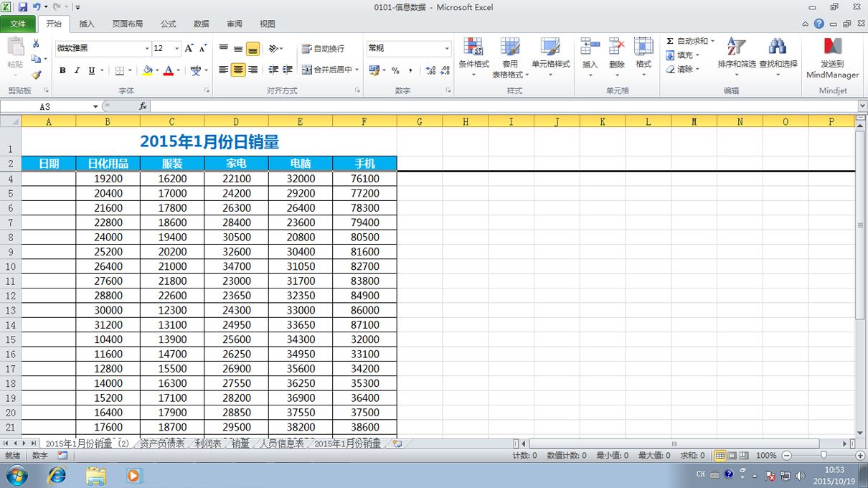Click the increase decimal icon
868x488 pixels.
(x=430, y=70)
